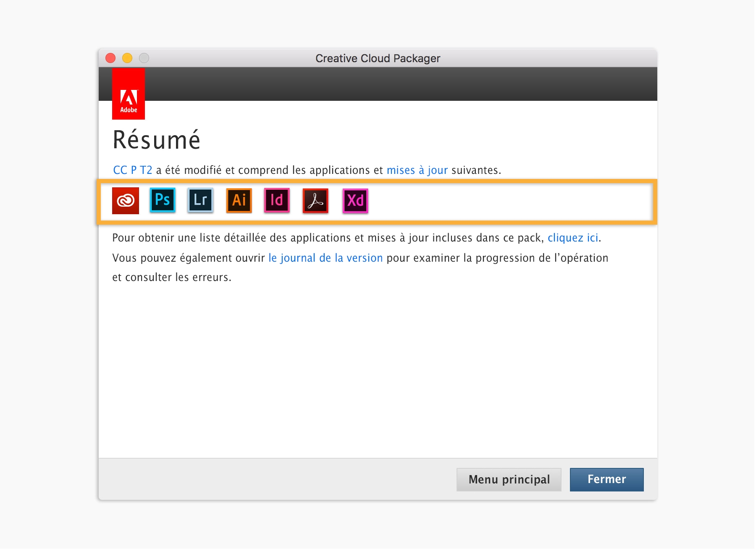Click the Lightroom (Lr) icon
The width and height of the screenshot is (756, 549).
[200, 200]
